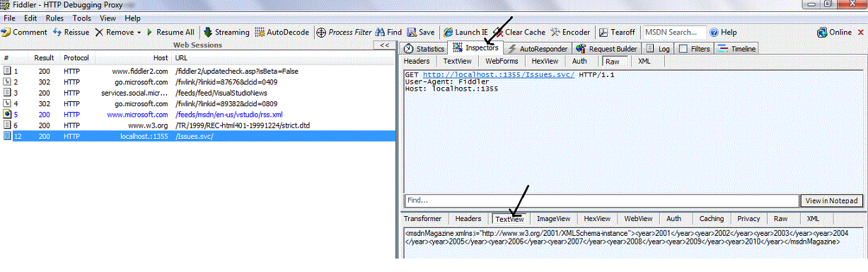Screen dimensions: 868x272
Task: Switch to the AutoResponder tab
Action: point(538,49)
